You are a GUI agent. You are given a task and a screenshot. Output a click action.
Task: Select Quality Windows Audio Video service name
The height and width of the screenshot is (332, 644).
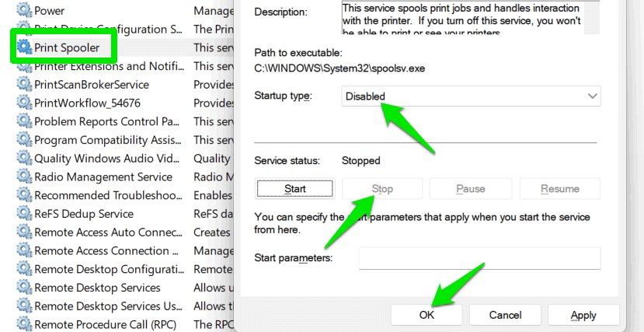[x=106, y=159]
